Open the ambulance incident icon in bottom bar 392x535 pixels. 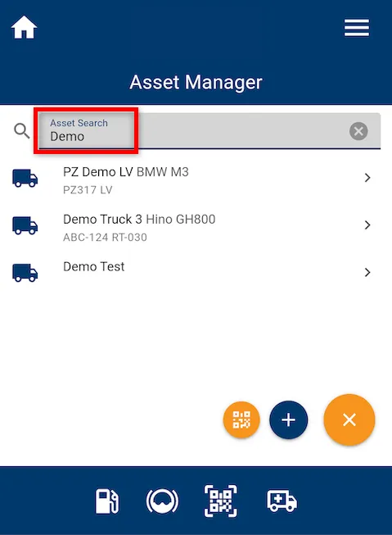click(282, 501)
